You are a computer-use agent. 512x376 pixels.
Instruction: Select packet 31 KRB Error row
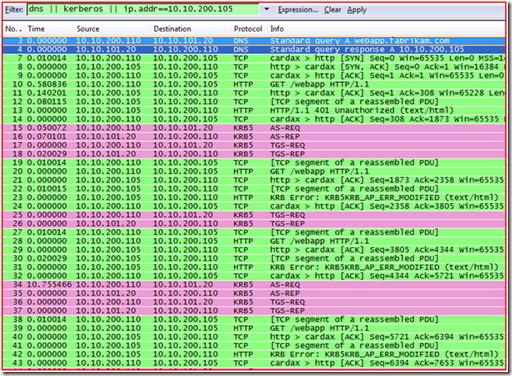pos(254,267)
